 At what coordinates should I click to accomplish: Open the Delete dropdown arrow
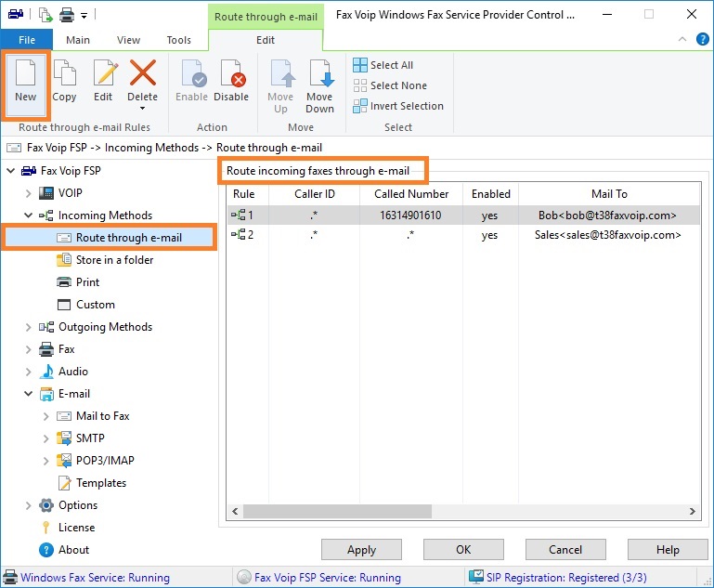[143, 109]
